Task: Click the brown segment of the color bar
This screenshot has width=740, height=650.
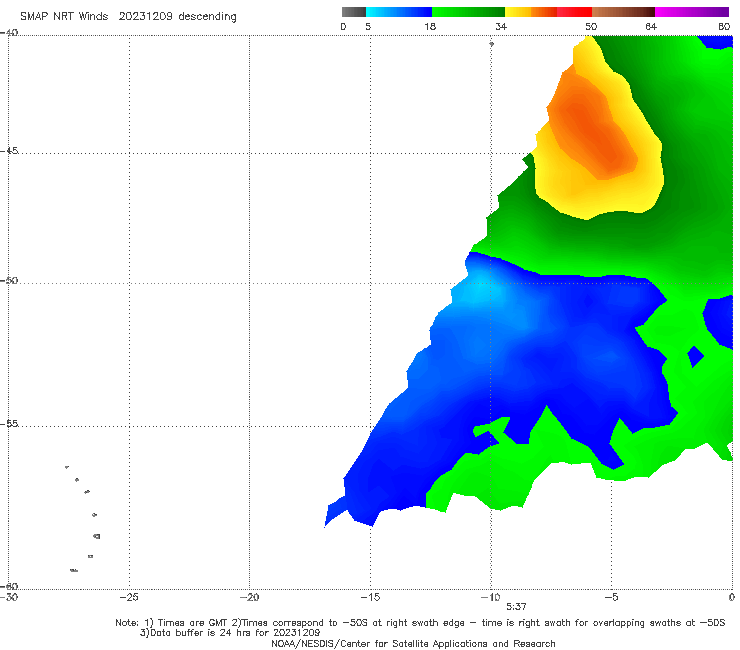Action: click(x=623, y=12)
